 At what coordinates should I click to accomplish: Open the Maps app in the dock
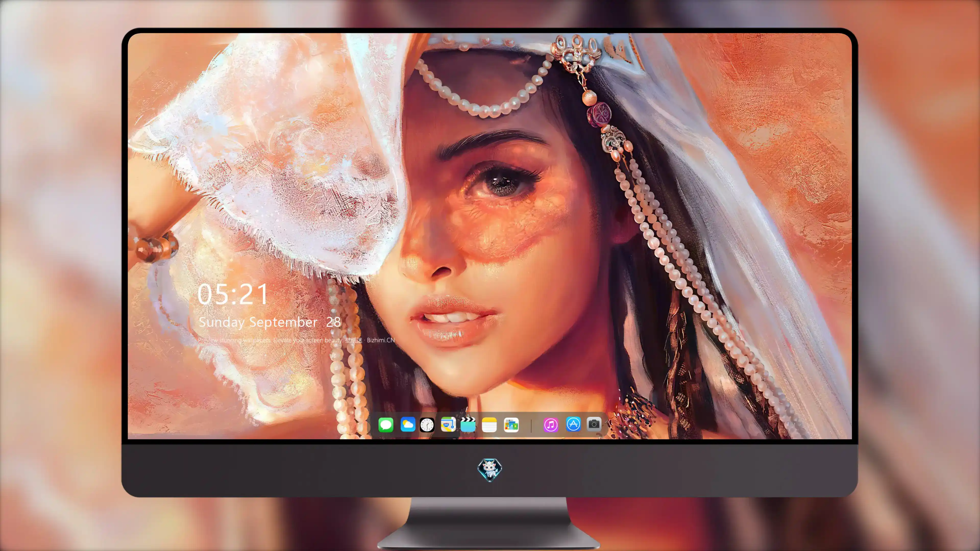point(448,424)
